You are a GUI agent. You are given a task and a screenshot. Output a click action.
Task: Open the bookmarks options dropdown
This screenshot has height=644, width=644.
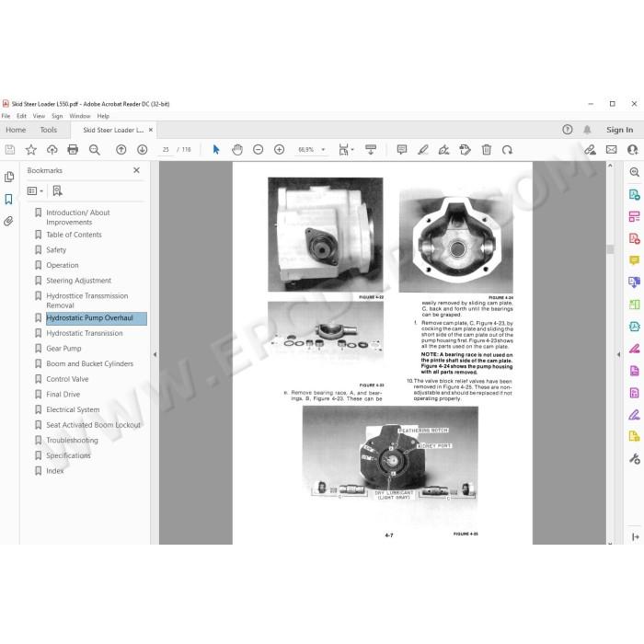click(35, 190)
